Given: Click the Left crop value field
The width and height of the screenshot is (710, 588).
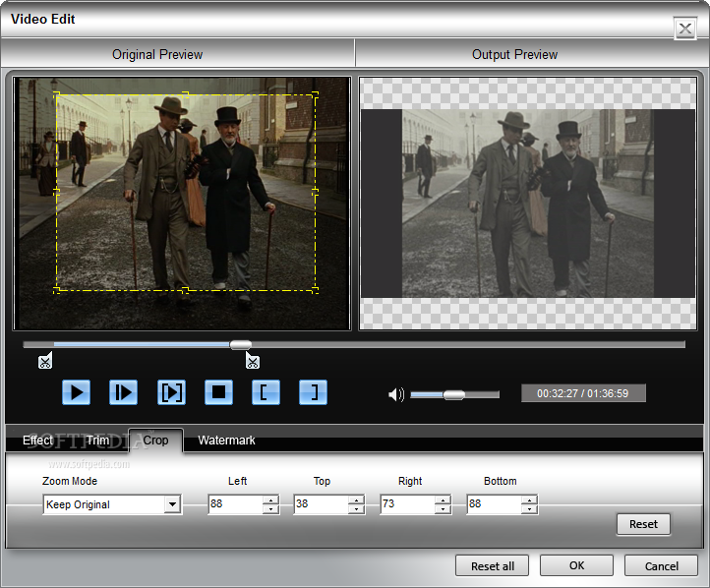Looking at the screenshot, I should pos(235,503).
